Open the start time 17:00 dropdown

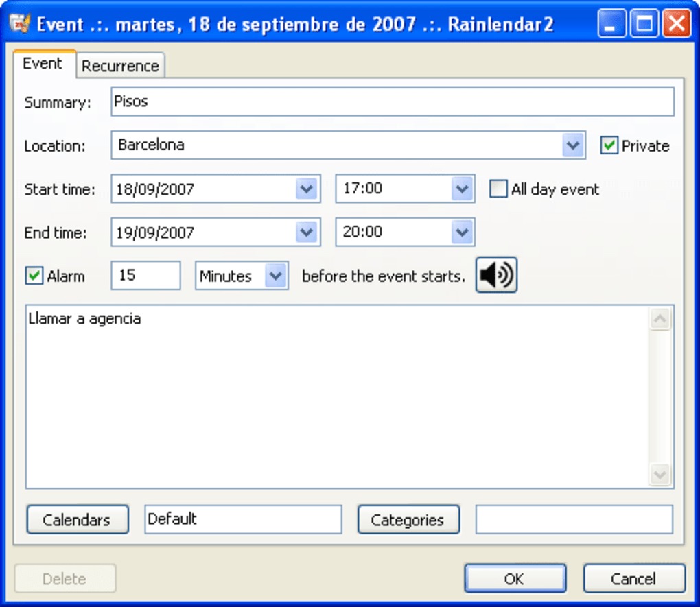pos(462,189)
